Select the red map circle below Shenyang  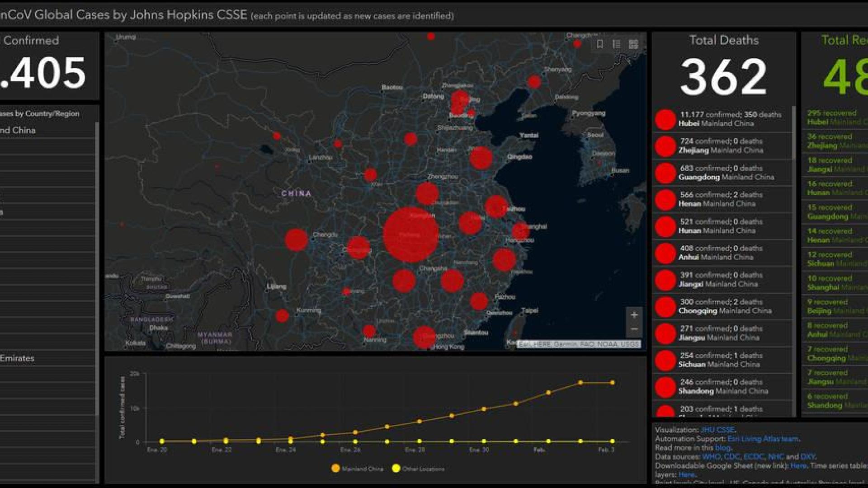534,82
